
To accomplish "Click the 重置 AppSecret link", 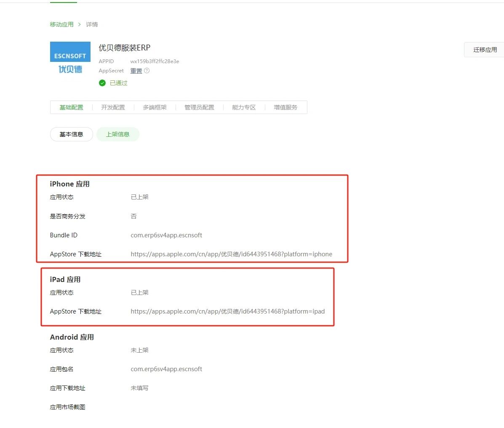I will [136, 71].
